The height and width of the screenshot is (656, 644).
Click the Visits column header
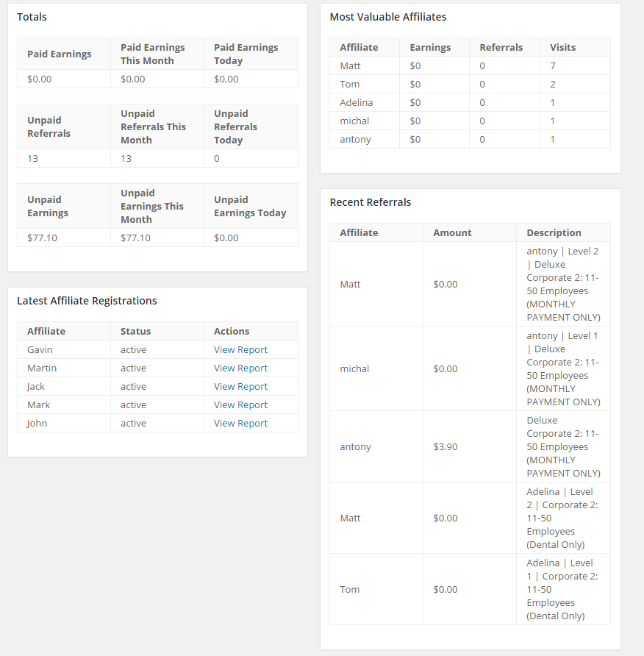(562, 47)
